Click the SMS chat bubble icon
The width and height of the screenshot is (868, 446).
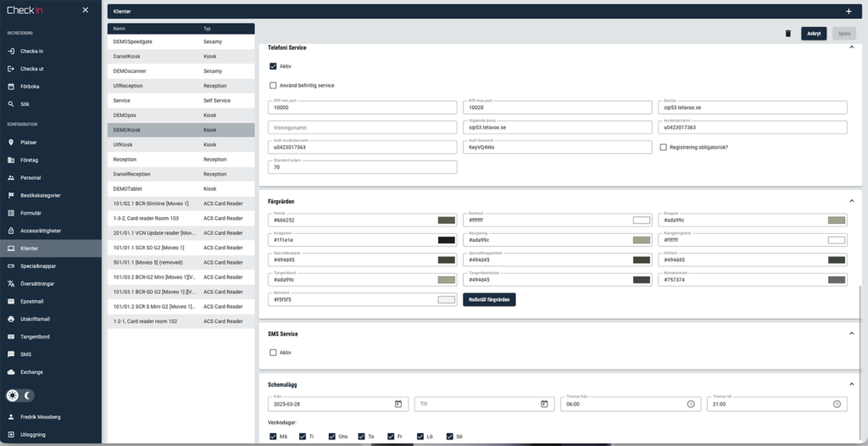click(11, 354)
